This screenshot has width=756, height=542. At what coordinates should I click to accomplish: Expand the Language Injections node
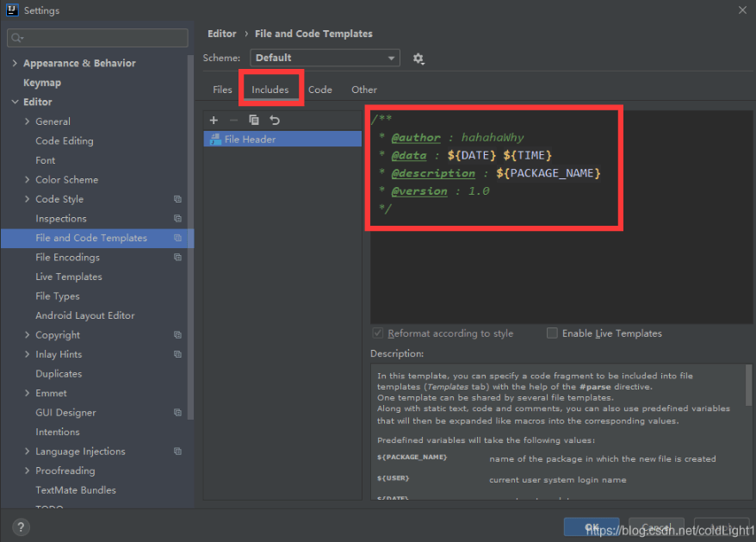27,452
